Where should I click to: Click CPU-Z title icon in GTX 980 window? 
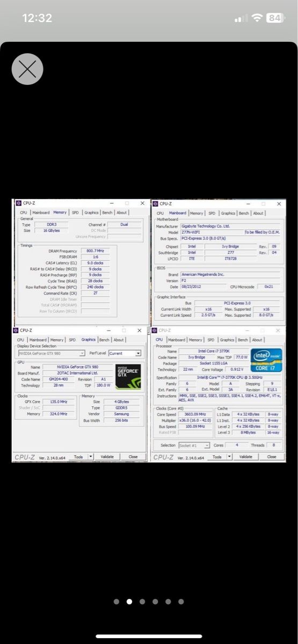click(x=16, y=330)
